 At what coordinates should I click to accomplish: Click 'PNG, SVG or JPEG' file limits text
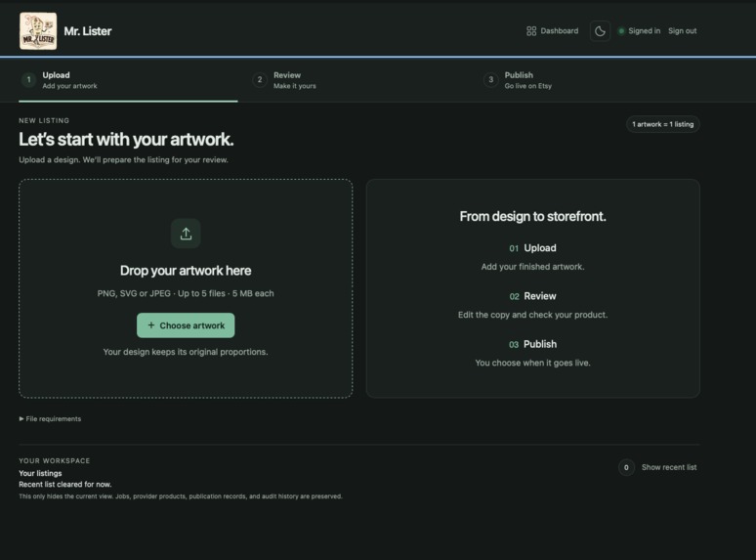click(x=186, y=293)
